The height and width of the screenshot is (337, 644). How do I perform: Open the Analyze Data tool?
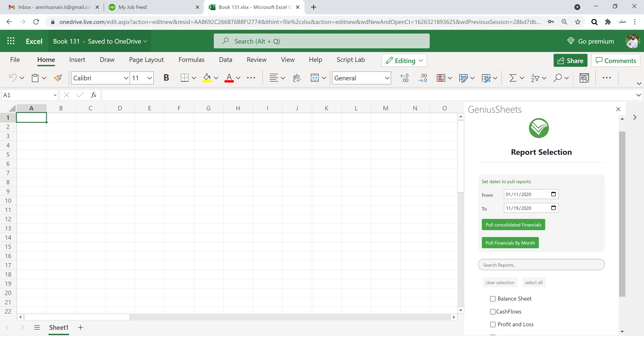[x=584, y=78]
